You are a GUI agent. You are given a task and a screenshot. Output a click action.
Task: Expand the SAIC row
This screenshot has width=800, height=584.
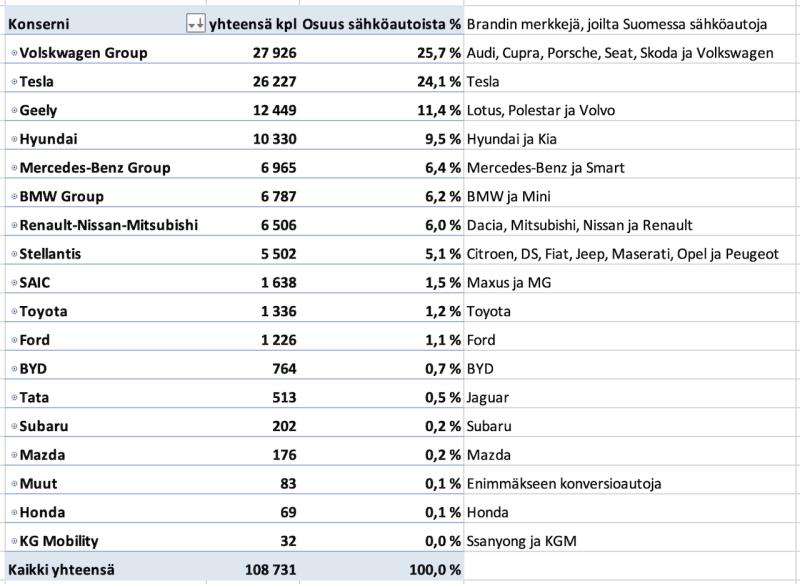(13, 283)
